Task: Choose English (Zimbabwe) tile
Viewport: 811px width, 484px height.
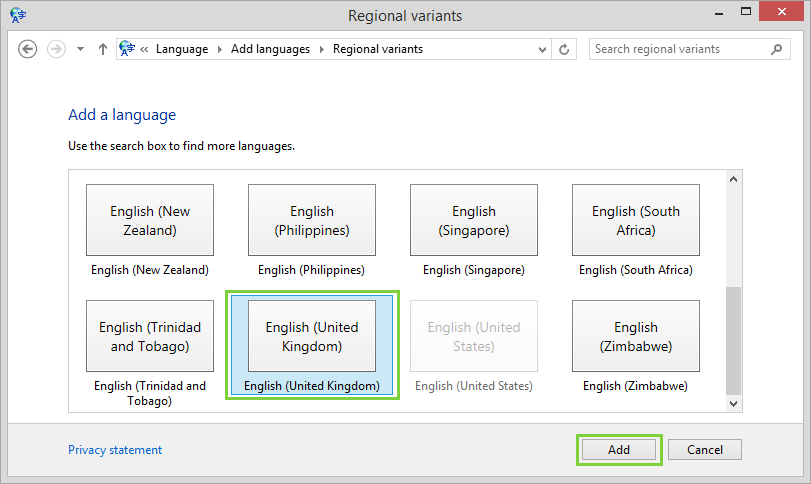Action: [x=635, y=336]
